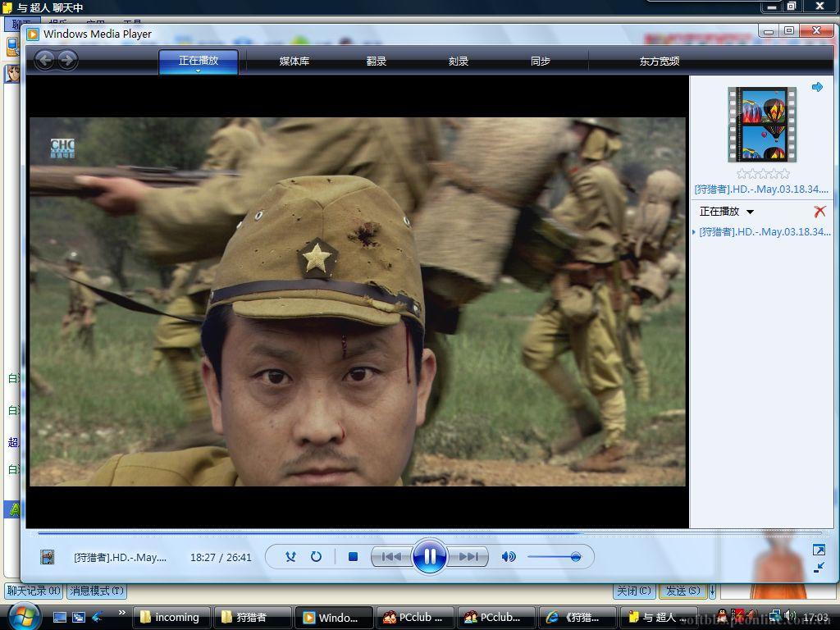This screenshot has height=630, width=840.
Task: Click the 与 超人 chat taskbar button
Action: tap(659, 617)
